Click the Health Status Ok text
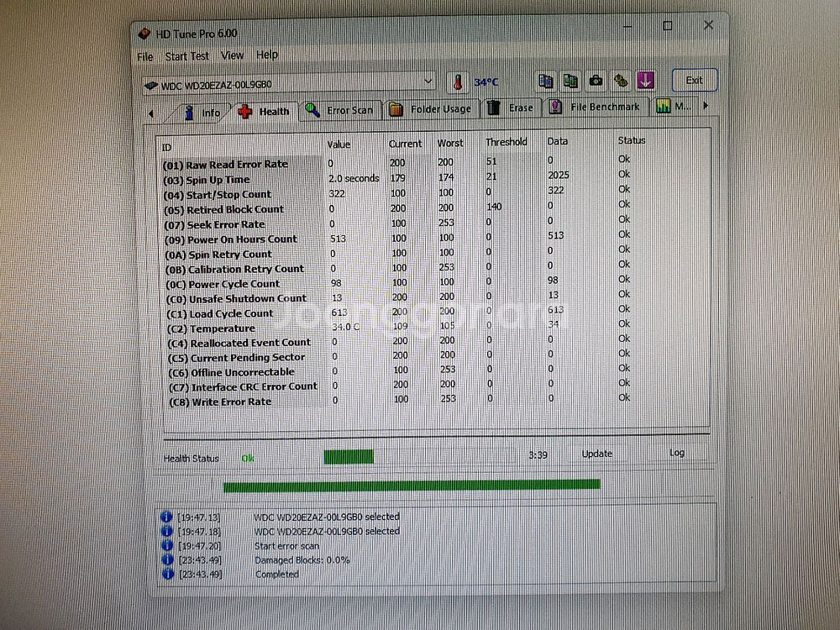This screenshot has width=840, height=630. click(x=248, y=459)
